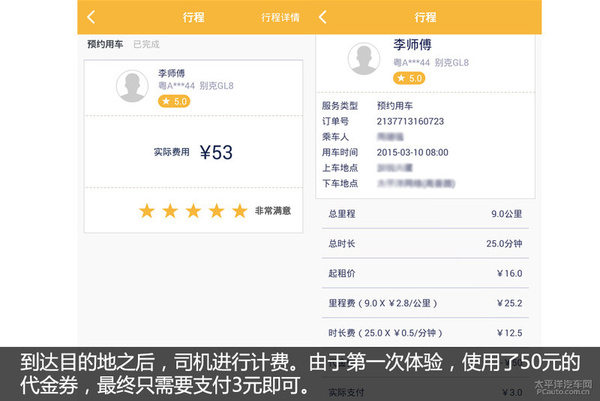Click the 实际费用 ¥53 amount

[x=215, y=153]
